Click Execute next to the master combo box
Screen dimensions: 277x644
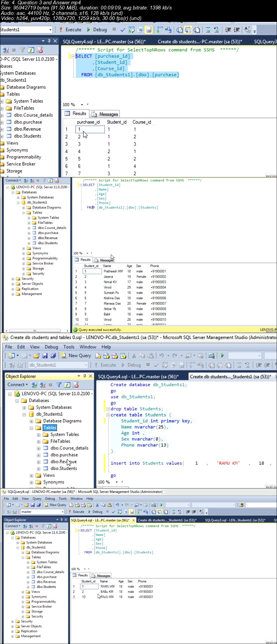point(76,512)
